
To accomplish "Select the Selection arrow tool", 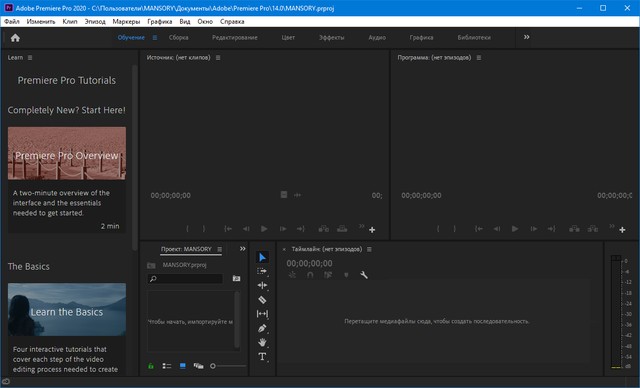I will 262,257.
